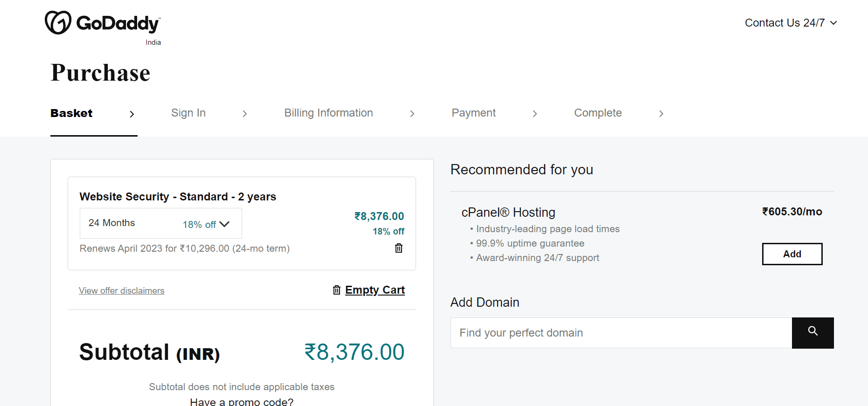The height and width of the screenshot is (406, 868).
Task: Click the chevron after Sign In
Action: click(245, 114)
